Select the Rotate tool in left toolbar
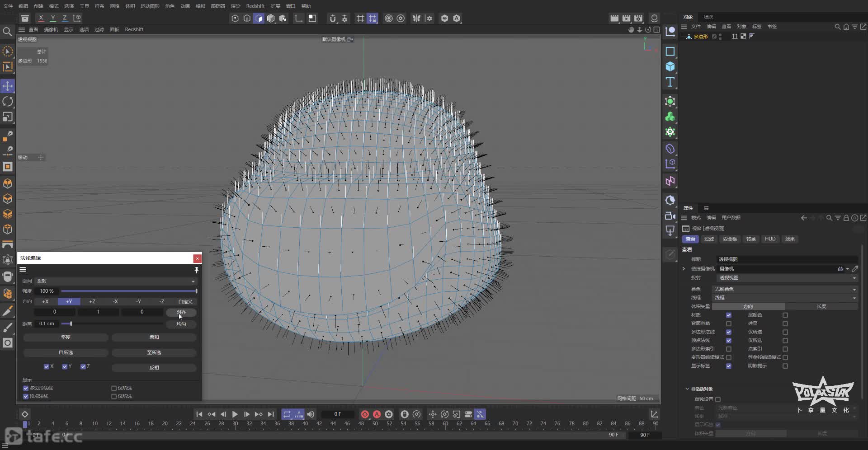 (x=8, y=101)
